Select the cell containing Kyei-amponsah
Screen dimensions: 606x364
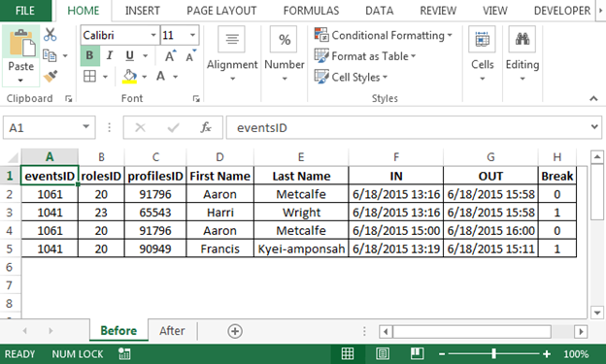(x=301, y=248)
